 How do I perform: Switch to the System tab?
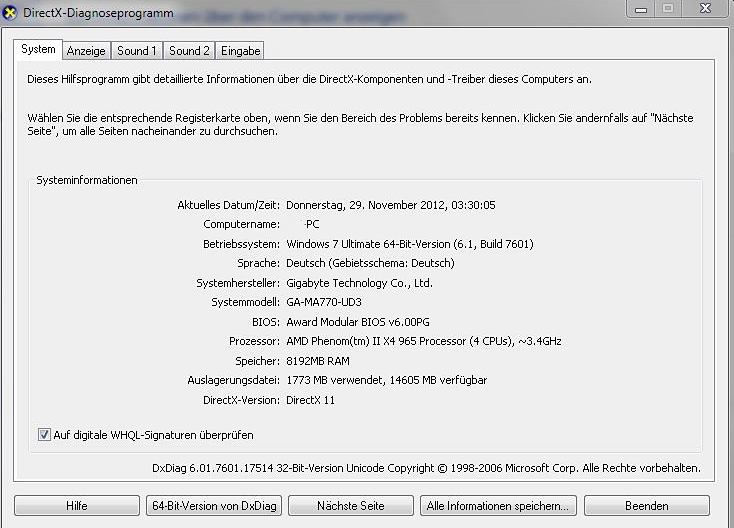pos(38,49)
